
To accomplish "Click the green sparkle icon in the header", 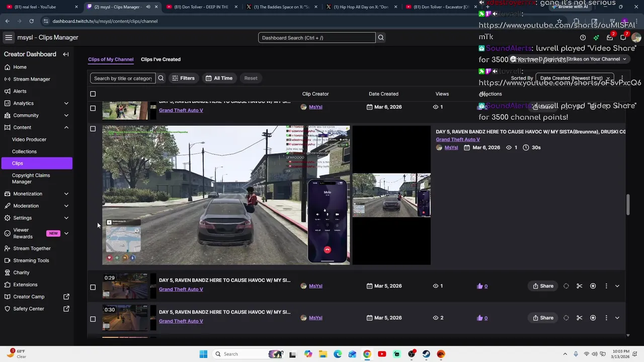I will tap(596, 38).
